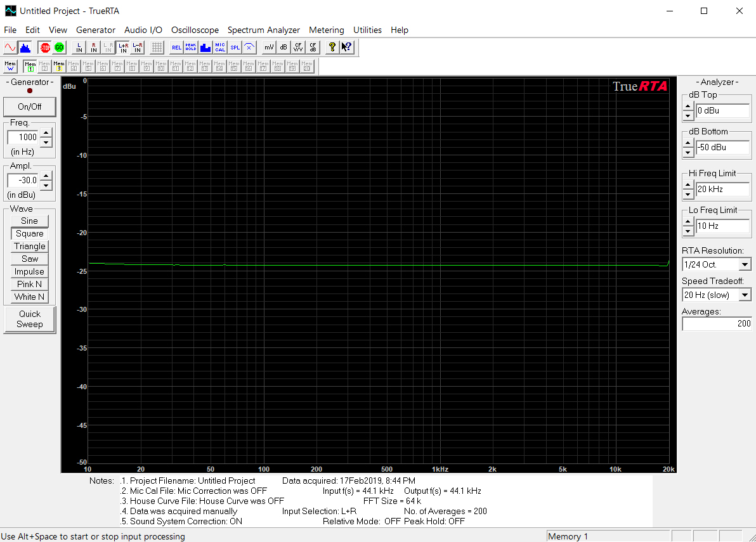756x542 pixels.
Task: Click the blue bar graph display icon
Action: 205,47
